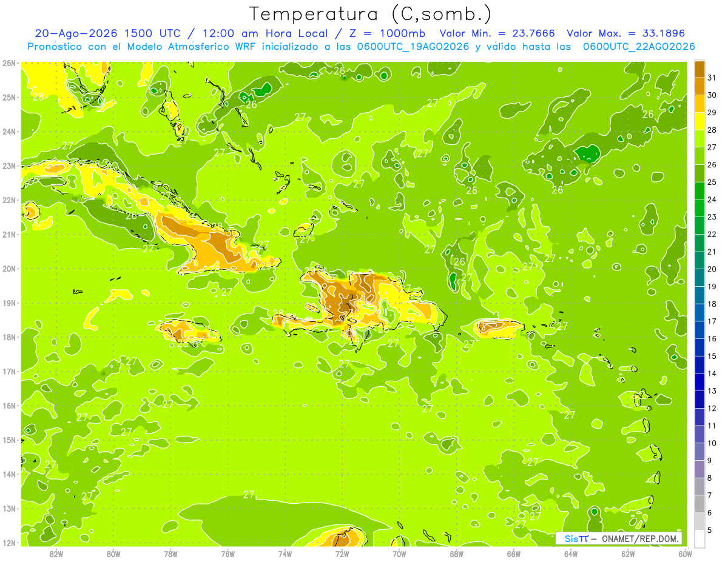
Task: Click the legend value 29
Action: coord(712,113)
